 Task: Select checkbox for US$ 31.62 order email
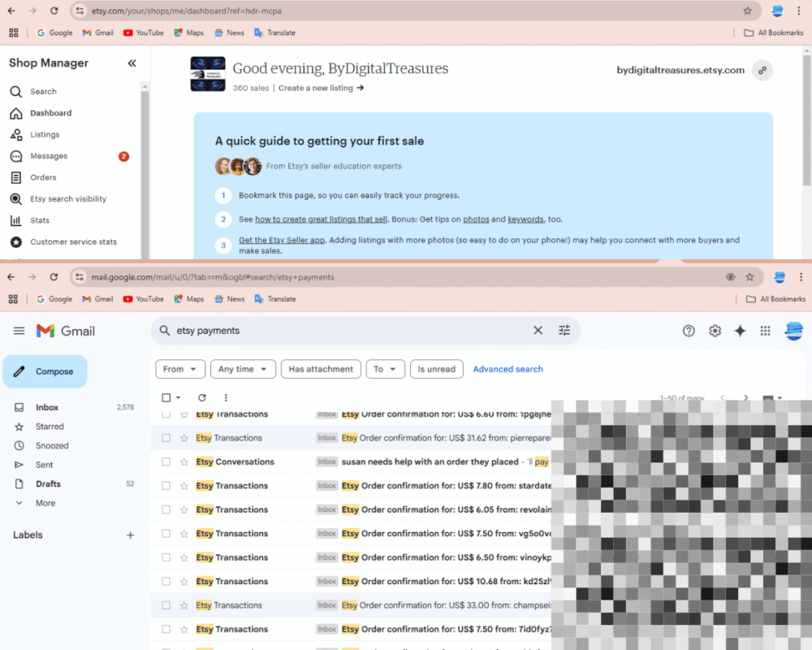(166, 438)
